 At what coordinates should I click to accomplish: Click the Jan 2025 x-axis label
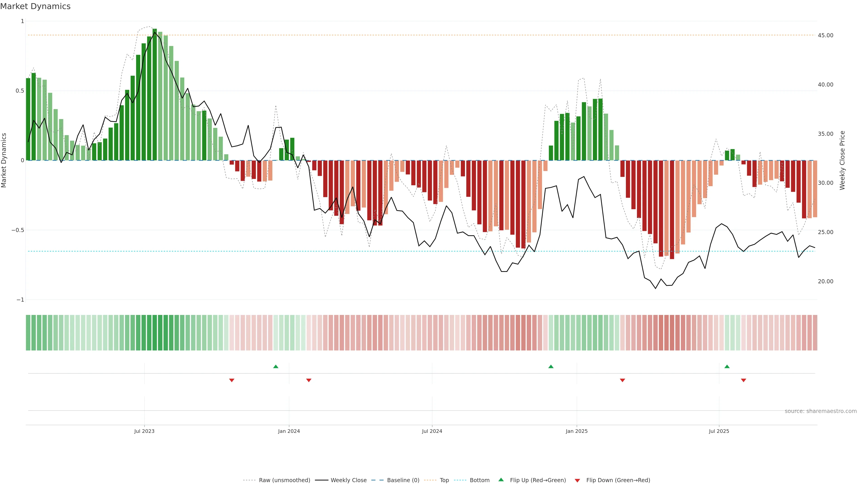point(577,431)
